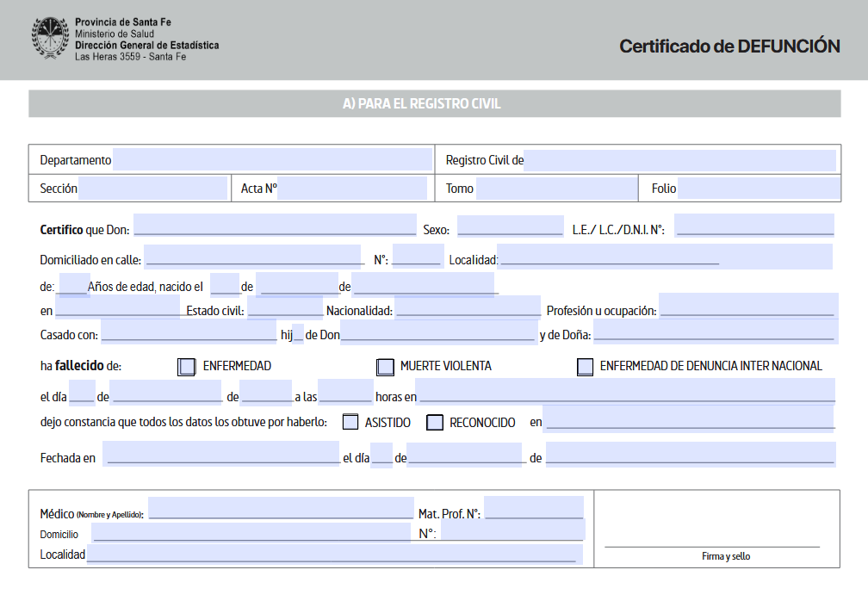The width and height of the screenshot is (868, 601).
Task: Click the Santa Fe province coat of arms
Action: pyautogui.click(x=50, y=38)
